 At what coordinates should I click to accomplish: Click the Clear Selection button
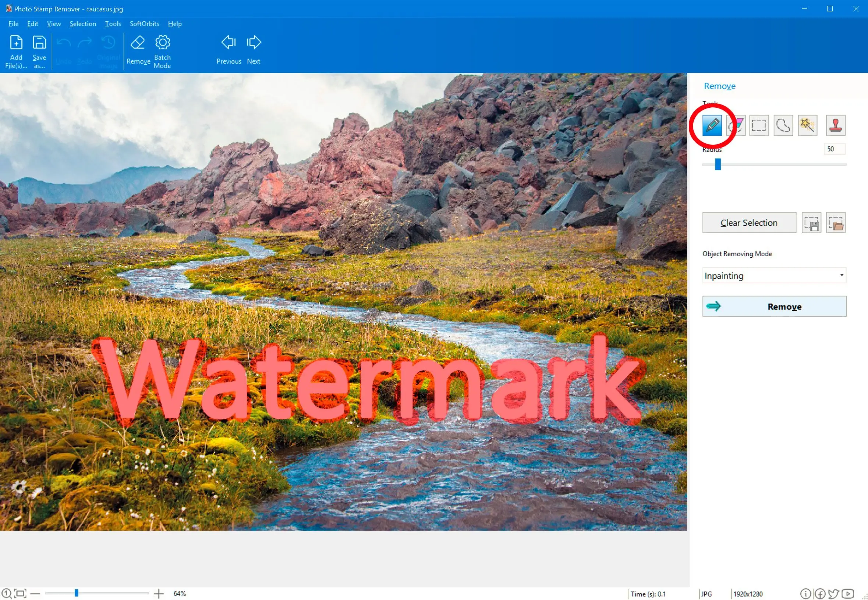click(749, 222)
